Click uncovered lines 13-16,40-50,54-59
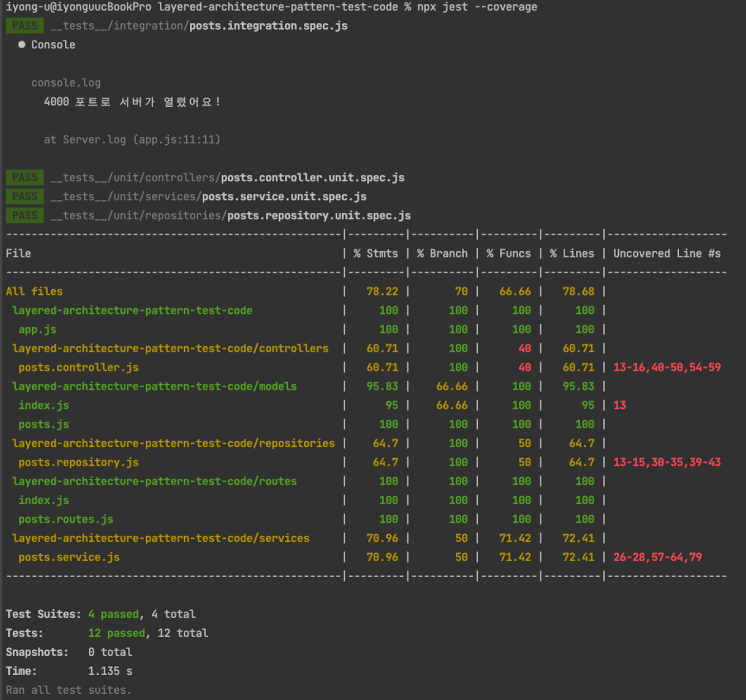 pos(667,368)
